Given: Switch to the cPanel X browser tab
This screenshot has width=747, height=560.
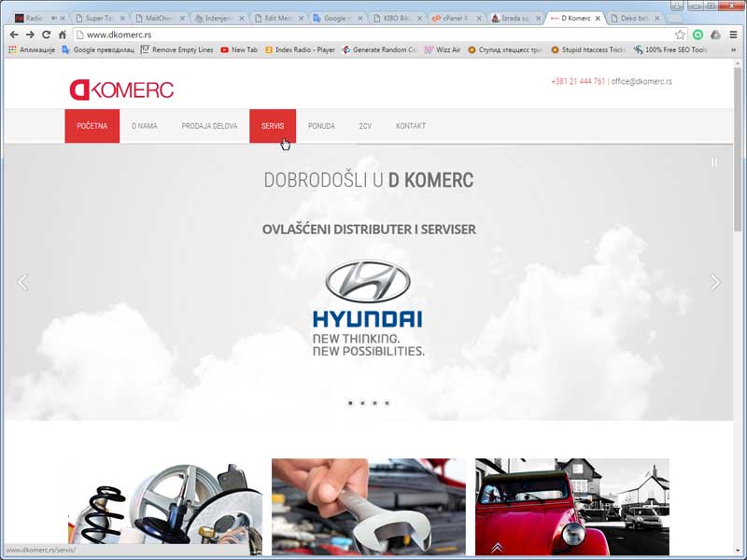Looking at the screenshot, I should point(454,18).
